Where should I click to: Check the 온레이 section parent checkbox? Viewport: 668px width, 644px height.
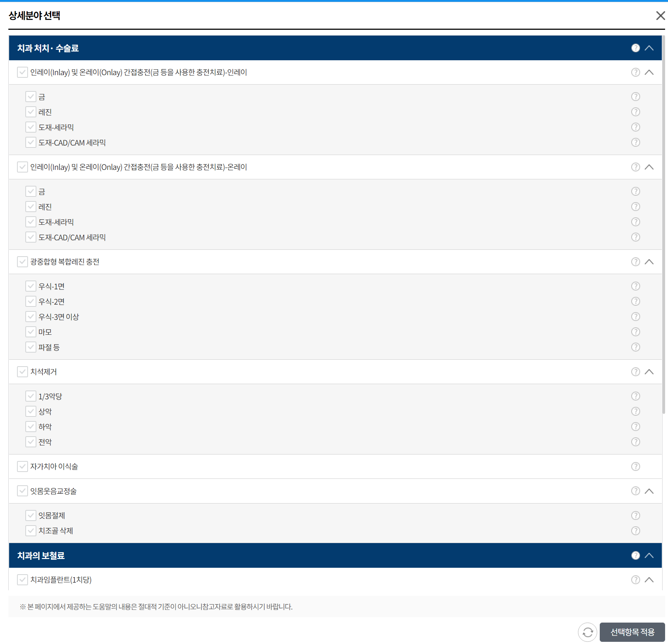pos(23,167)
